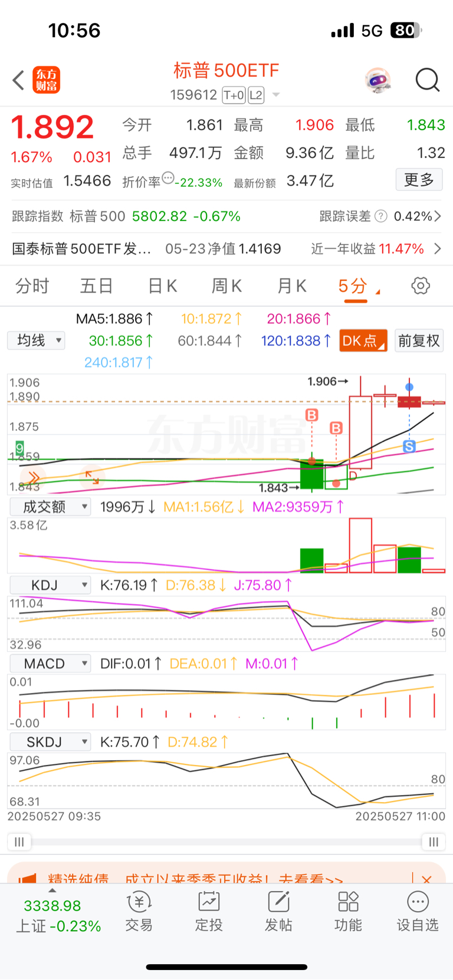Grab the left timeline range handle
This screenshot has width=453, height=980.
coord(19,842)
